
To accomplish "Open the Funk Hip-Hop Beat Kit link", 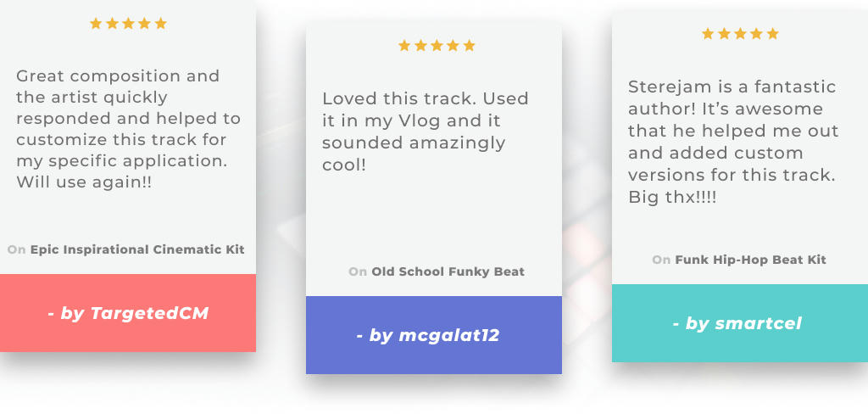I will (x=750, y=260).
